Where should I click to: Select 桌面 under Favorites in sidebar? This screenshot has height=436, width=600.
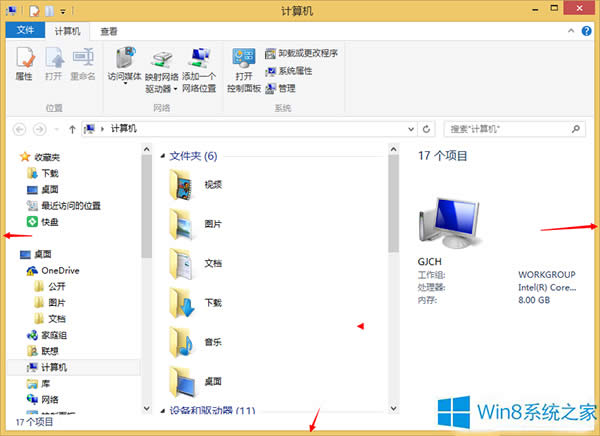click(43, 189)
